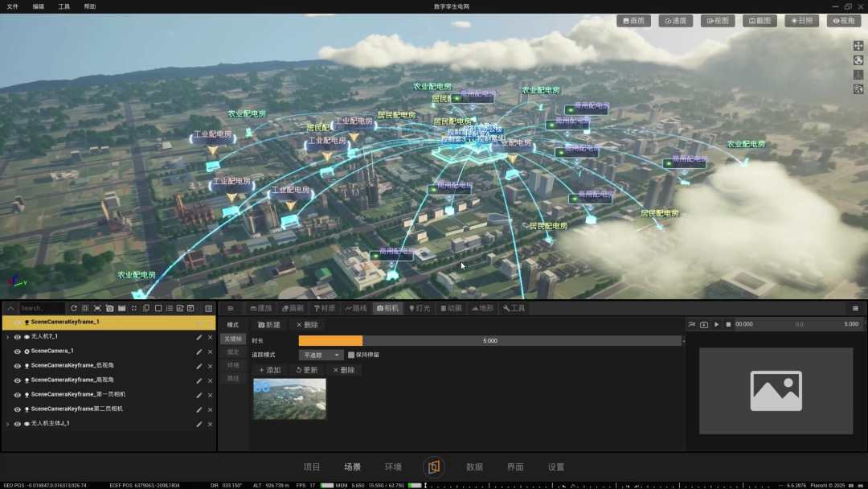
Task: Toggle visibility of 无人机7_1
Action: [17, 337]
